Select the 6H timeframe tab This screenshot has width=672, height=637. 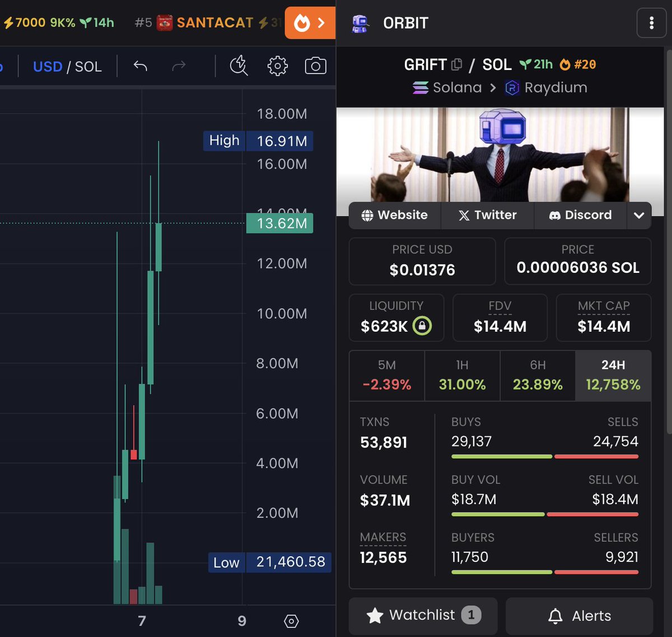[538, 375]
